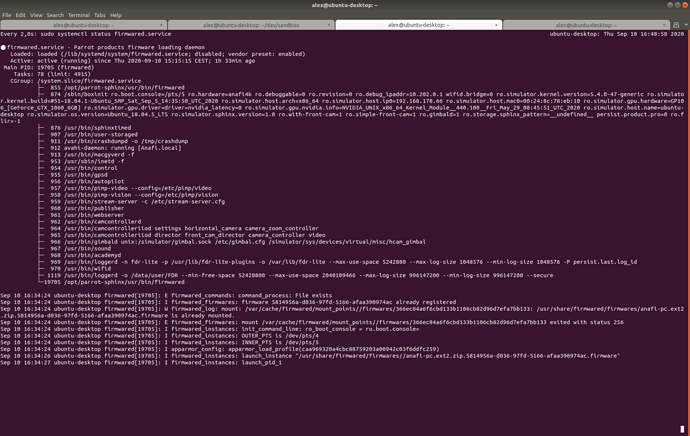
Task: Click the terminal cursor block at bottom right
Action: coord(682,429)
